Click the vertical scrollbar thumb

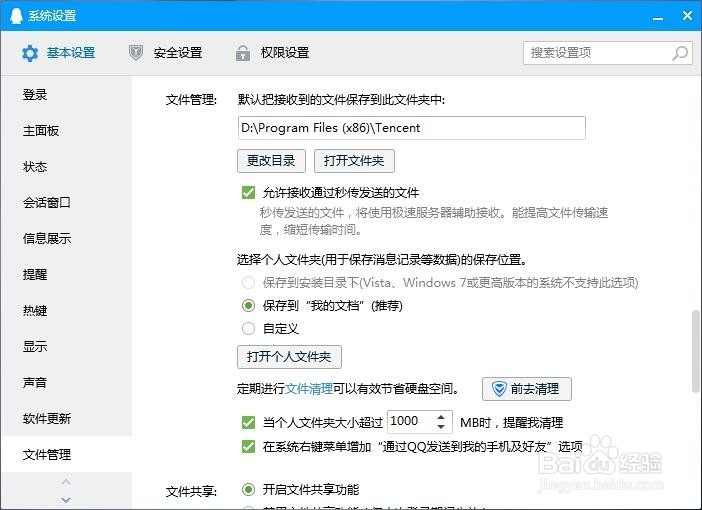695,352
